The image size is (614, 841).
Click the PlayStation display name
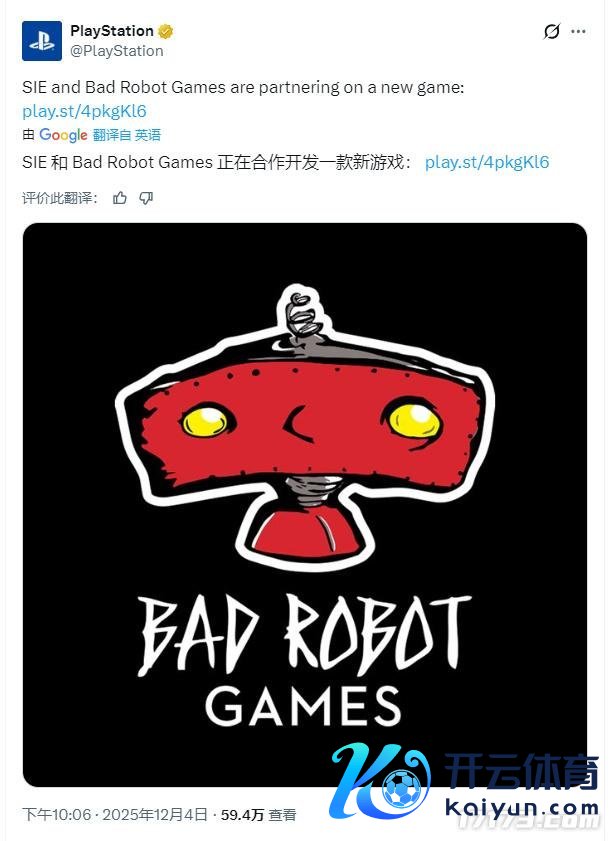(112, 31)
